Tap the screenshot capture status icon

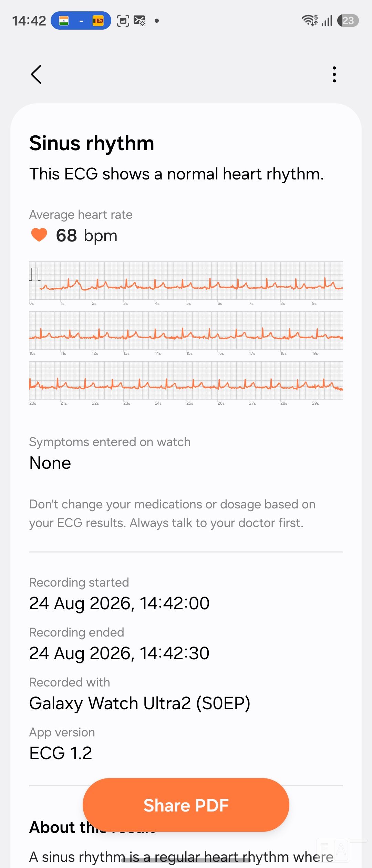(123, 21)
